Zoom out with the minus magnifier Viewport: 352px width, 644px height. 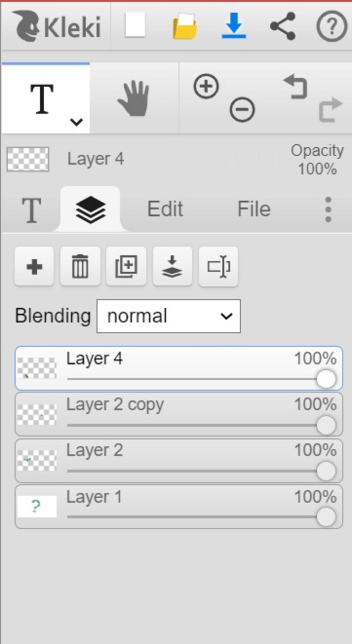(242, 110)
